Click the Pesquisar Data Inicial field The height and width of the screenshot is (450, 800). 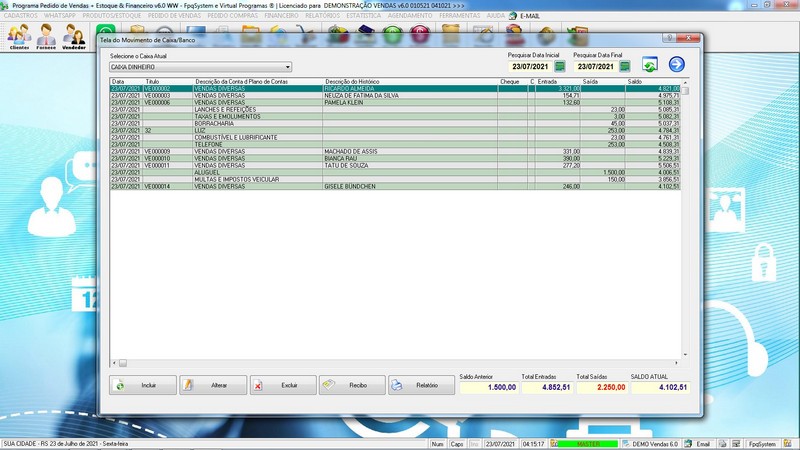[x=530, y=67]
